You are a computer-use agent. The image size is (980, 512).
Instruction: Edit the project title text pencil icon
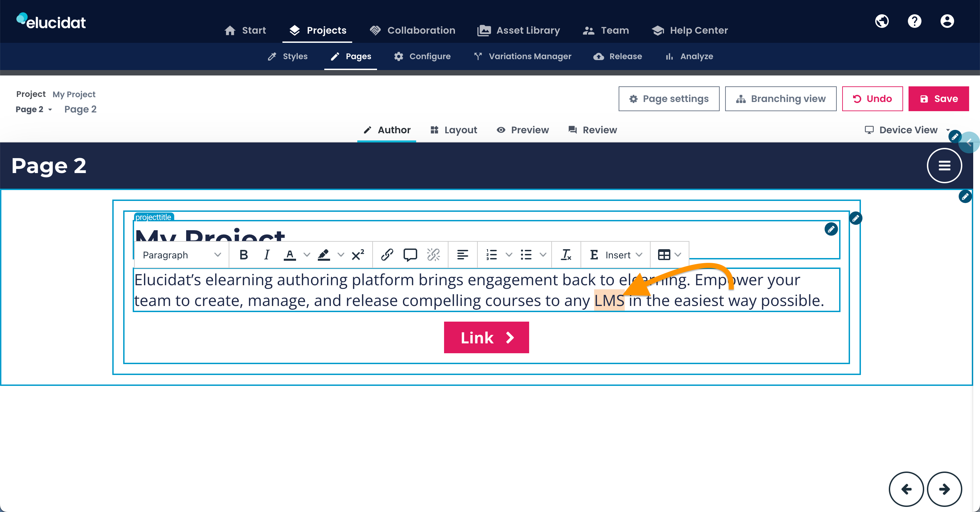pyautogui.click(x=831, y=229)
